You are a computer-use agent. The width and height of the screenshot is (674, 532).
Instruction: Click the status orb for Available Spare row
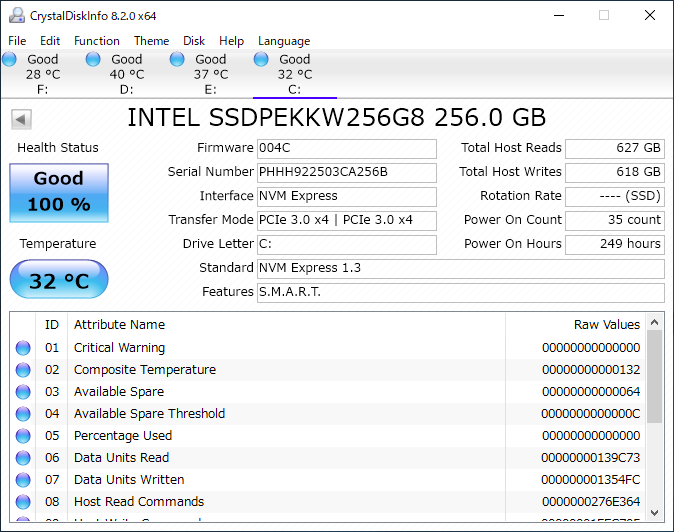pos(23,391)
